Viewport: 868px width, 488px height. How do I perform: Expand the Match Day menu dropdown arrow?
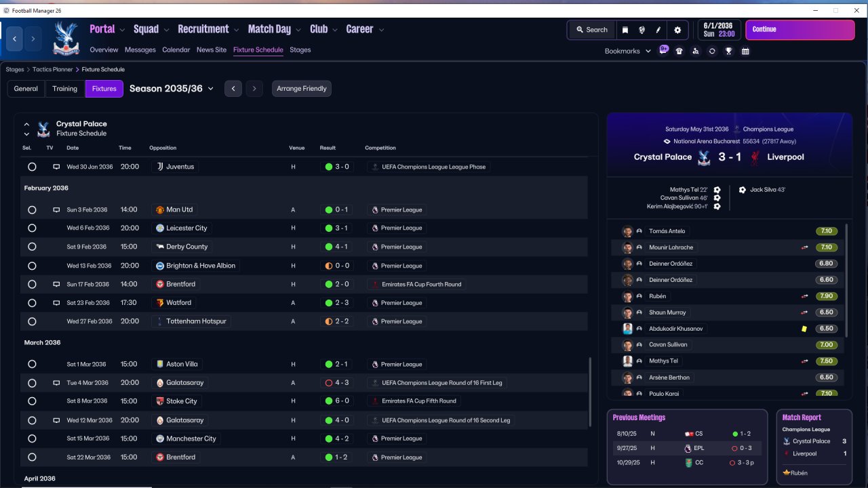[x=298, y=30]
